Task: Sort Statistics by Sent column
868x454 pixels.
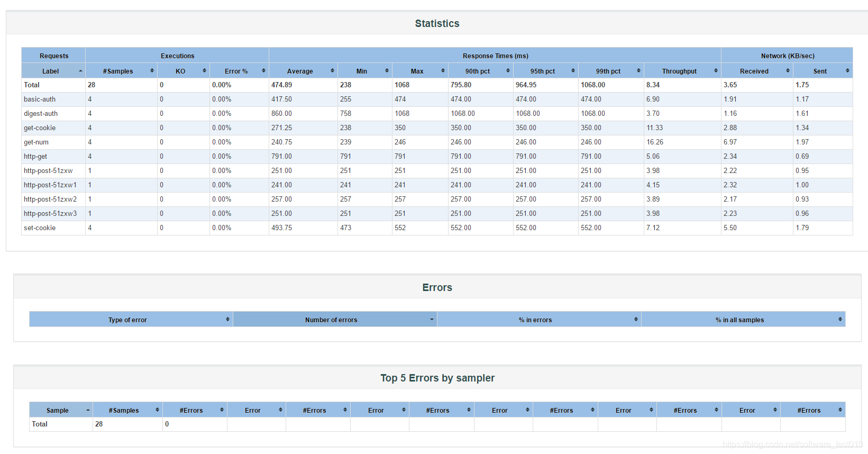Action: tap(823, 71)
